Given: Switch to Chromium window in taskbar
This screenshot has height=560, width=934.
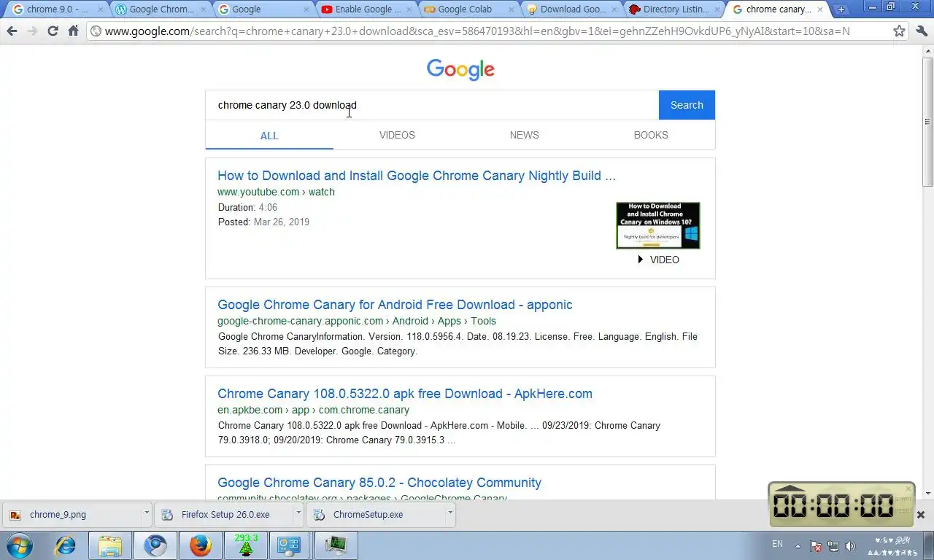Looking at the screenshot, I should point(155,545).
